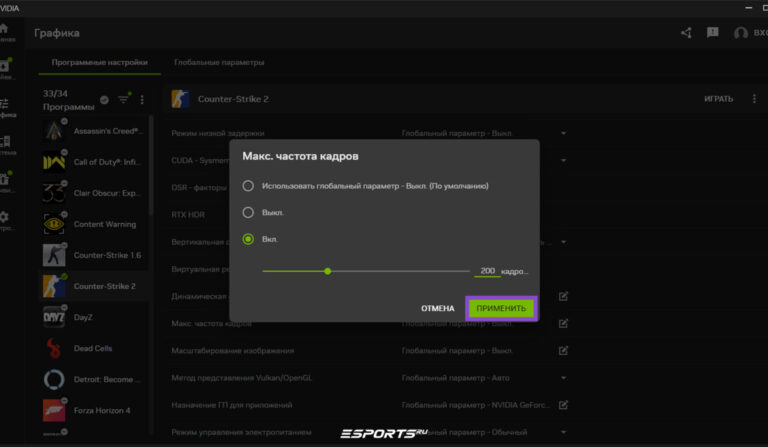Image resolution: width=768 pixels, height=447 pixels.
Task: Click the ИГРАТЬ button
Action: click(719, 99)
